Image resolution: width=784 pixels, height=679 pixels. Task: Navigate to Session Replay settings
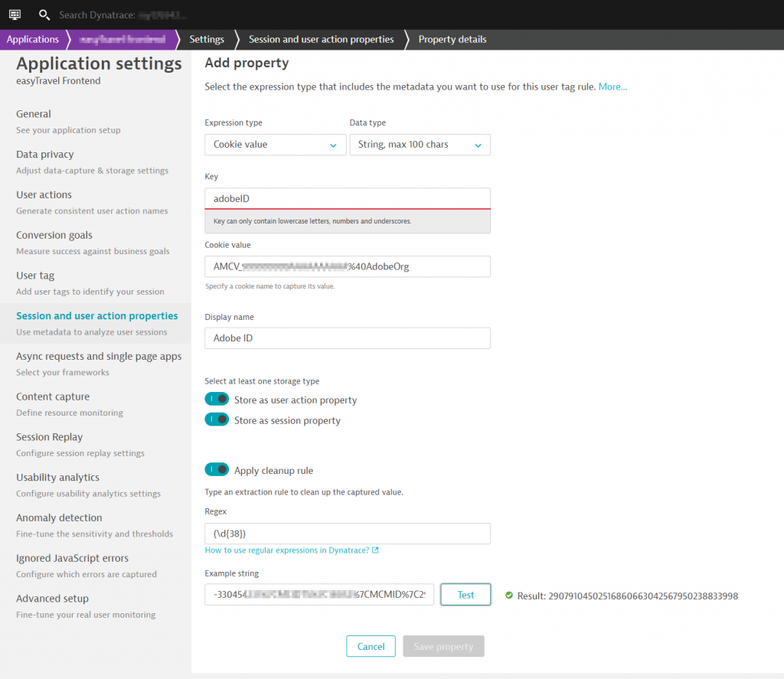[x=49, y=436]
